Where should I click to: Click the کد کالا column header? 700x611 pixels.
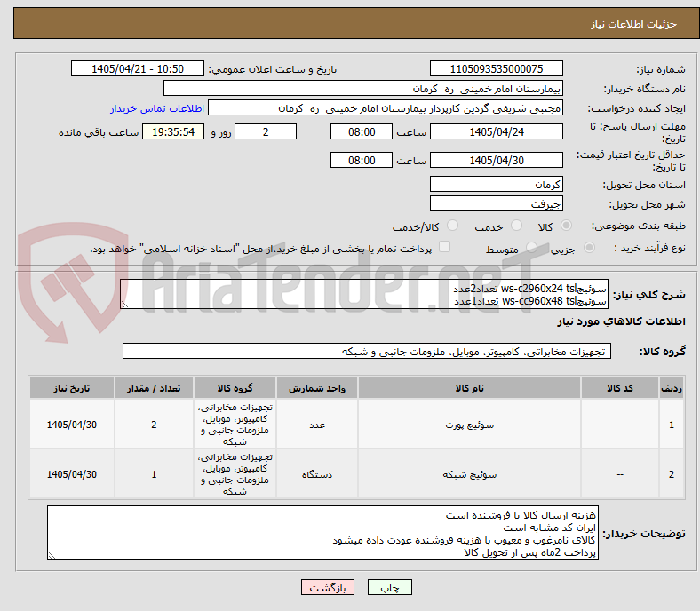(620, 388)
